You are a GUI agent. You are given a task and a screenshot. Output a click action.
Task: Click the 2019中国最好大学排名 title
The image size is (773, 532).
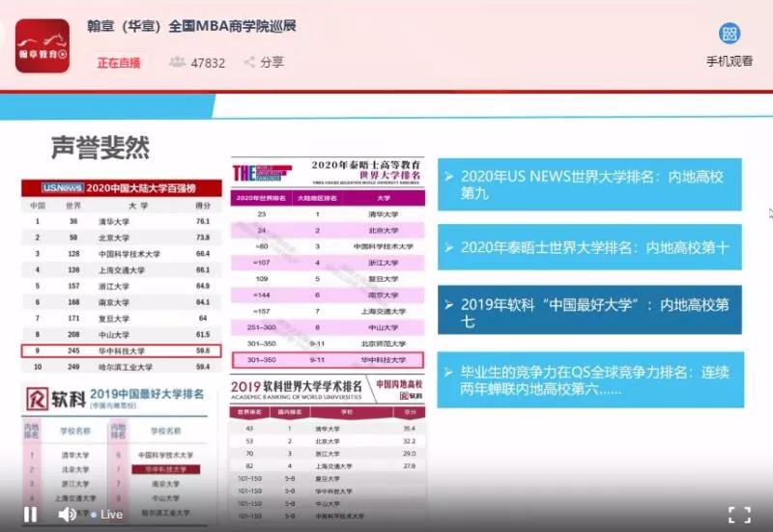(x=147, y=394)
